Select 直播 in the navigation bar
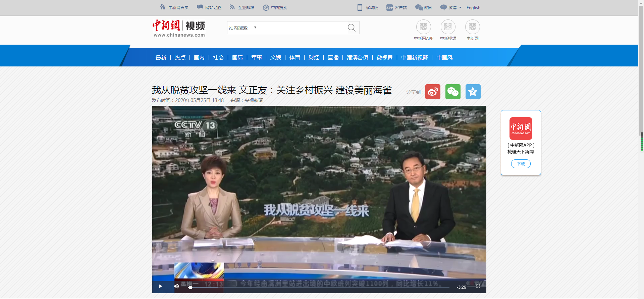The height and width of the screenshot is (299, 644). point(333,57)
